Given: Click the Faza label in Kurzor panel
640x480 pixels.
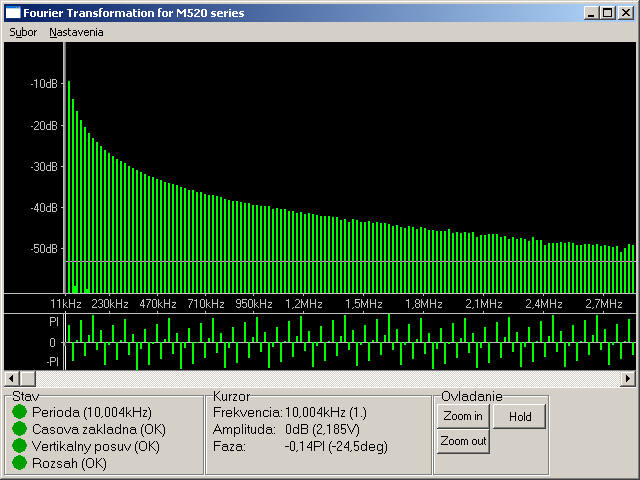Looking at the screenshot, I should click(229, 447).
